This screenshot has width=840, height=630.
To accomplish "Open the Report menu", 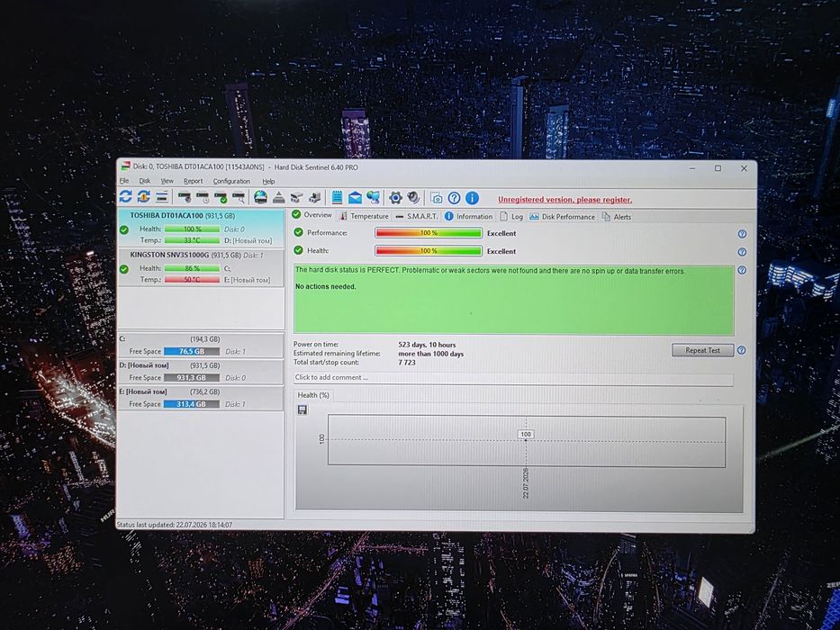I will click(193, 181).
